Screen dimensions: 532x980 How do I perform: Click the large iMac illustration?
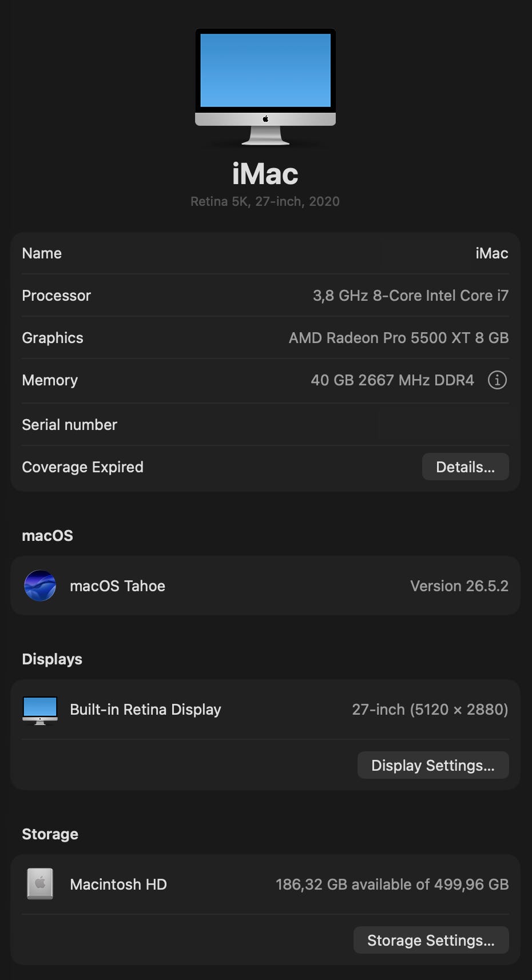[x=265, y=86]
